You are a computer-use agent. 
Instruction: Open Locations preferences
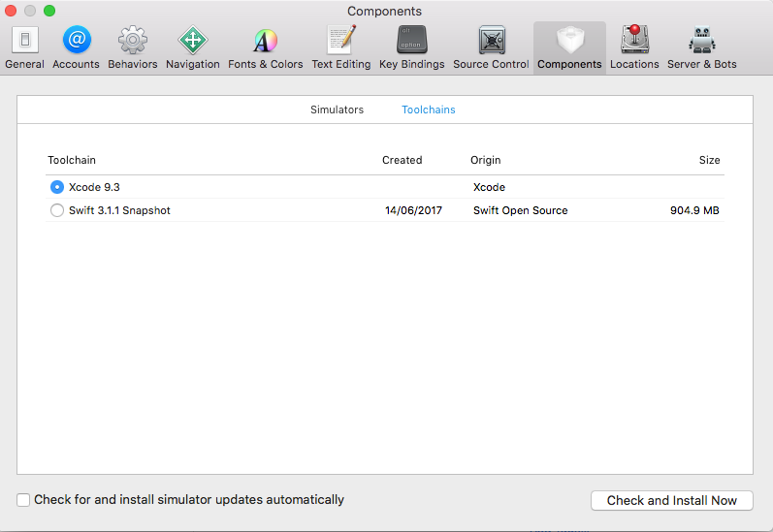click(x=634, y=47)
